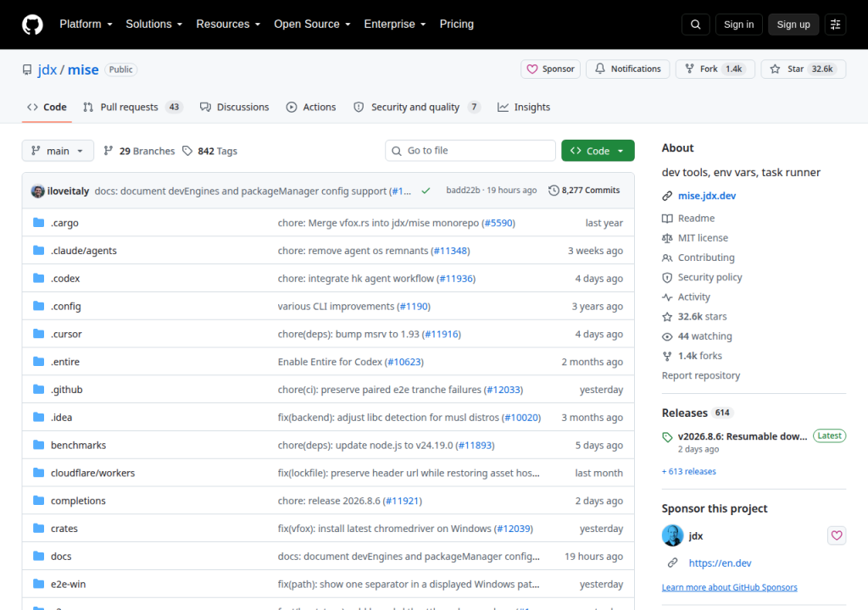Image resolution: width=868 pixels, height=610 pixels.
Task: Click heart sponsor button beside jdx
Action: tap(837, 535)
